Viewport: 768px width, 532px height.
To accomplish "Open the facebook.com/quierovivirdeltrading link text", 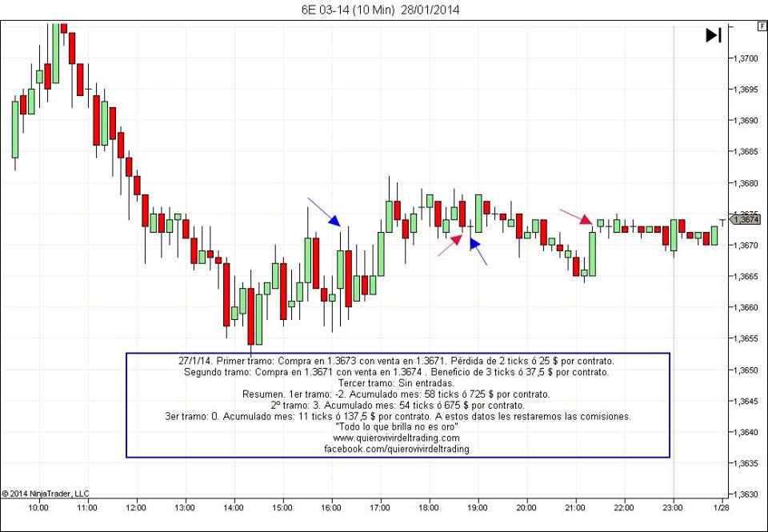I will (396, 449).
